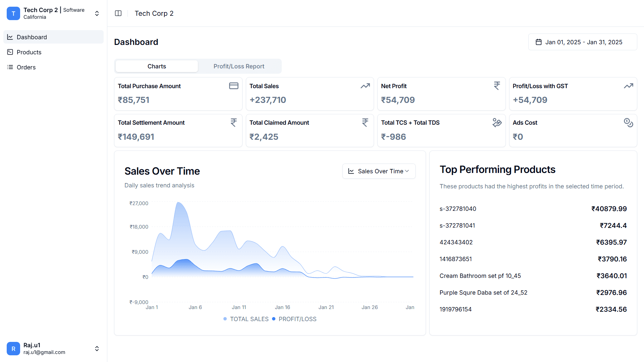Click the ₹-986 TCS and TDS value

pyautogui.click(x=393, y=137)
